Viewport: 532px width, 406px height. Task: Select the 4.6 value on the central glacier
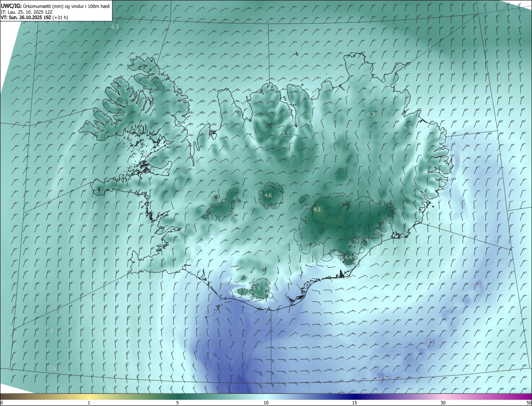click(268, 195)
